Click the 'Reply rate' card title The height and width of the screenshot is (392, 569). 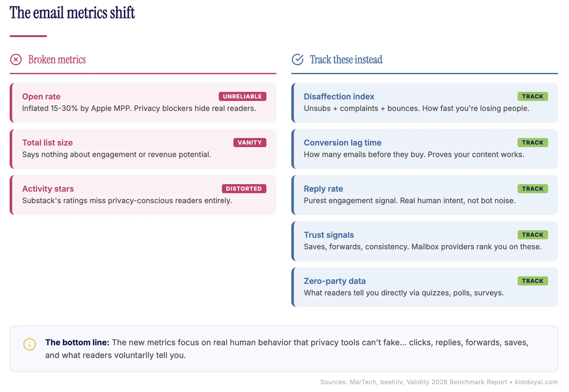click(x=323, y=189)
